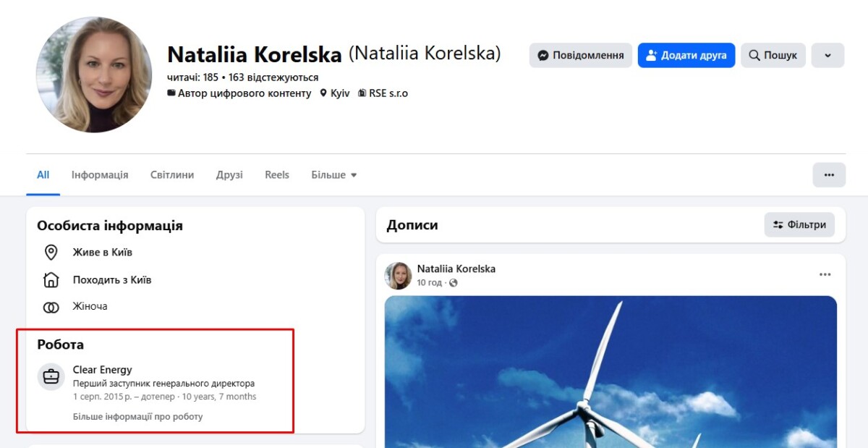
Task: Switch to the Інформація tab
Action: [x=100, y=175]
